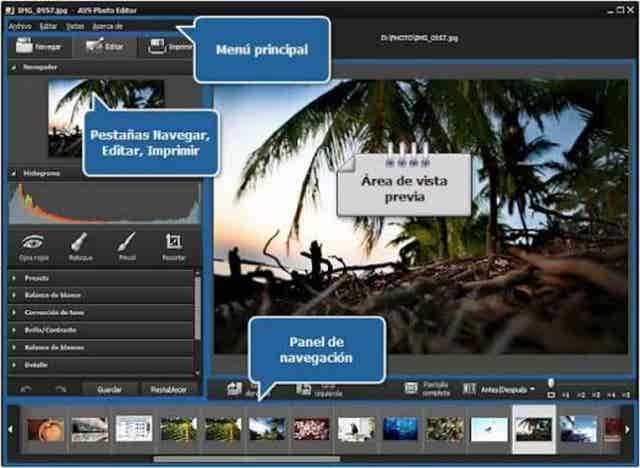Click the undo arrow icon

pos(27,388)
